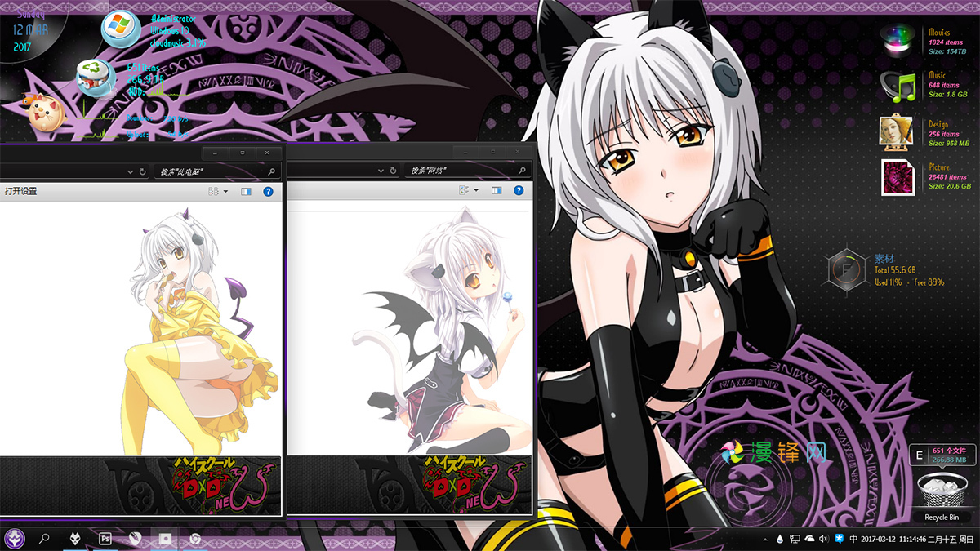The image size is (980, 551).
Task: Open the 素材 drive gauge icon
Action: [846, 269]
